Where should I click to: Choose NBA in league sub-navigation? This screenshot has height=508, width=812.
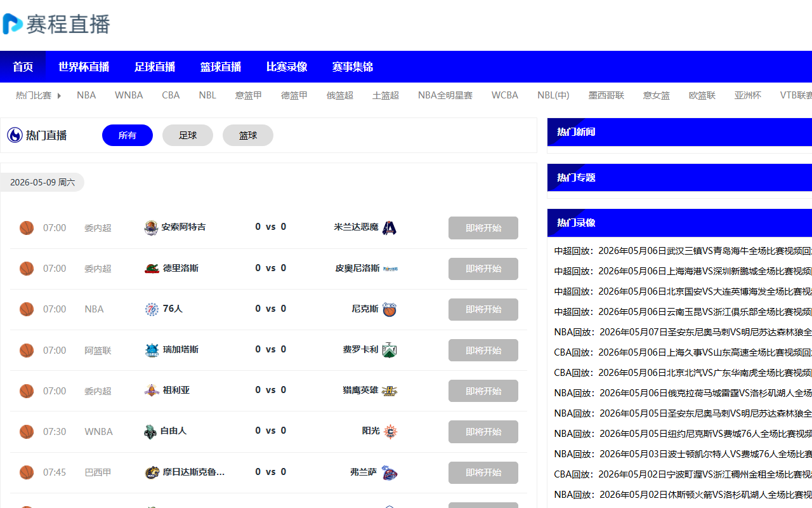pos(86,95)
